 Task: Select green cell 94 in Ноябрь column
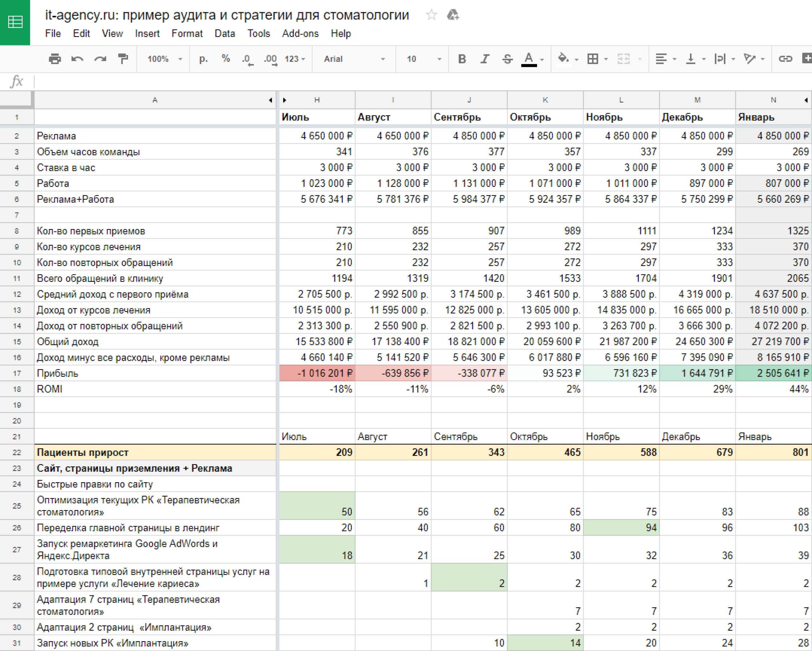click(621, 528)
